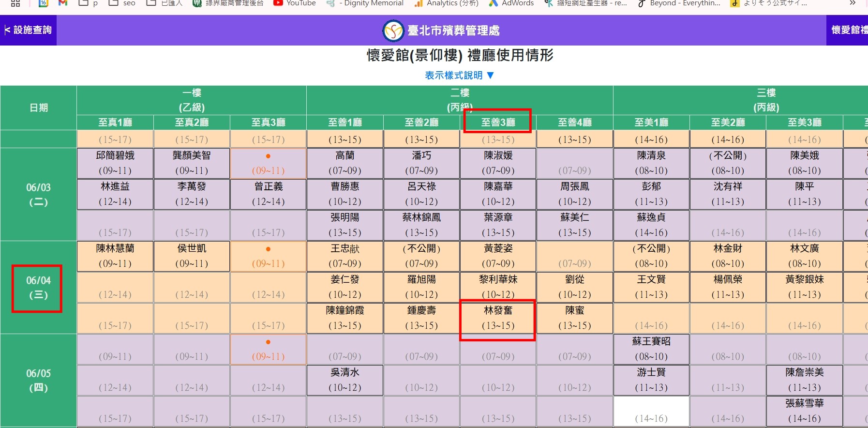
Task: Open the 葉源章 (13~15) booking cell
Action: coord(498,225)
